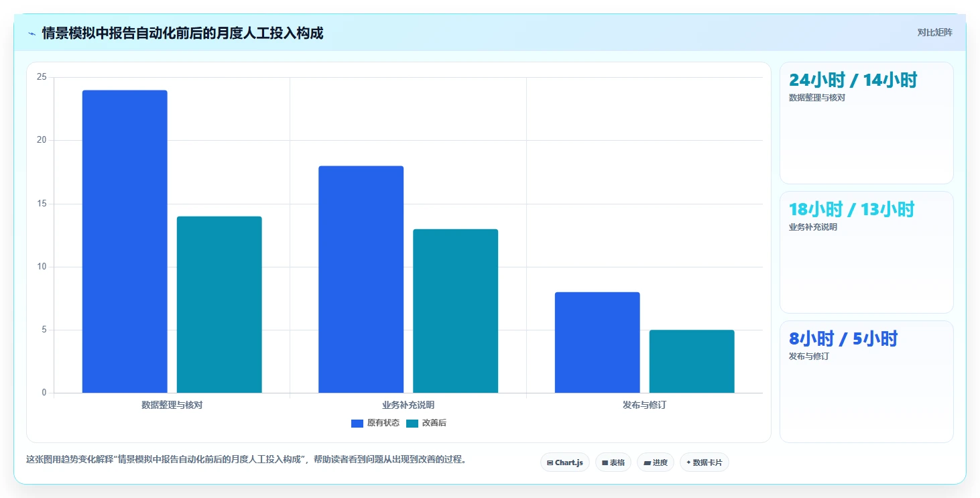Click the lightning icon beside the title
The height and width of the screenshot is (498, 980).
coord(32,34)
